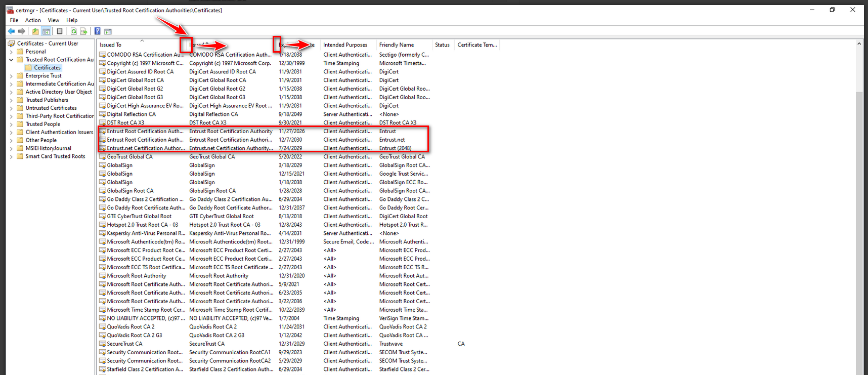Open Help via question mark icon
The image size is (868, 375).
point(97,31)
